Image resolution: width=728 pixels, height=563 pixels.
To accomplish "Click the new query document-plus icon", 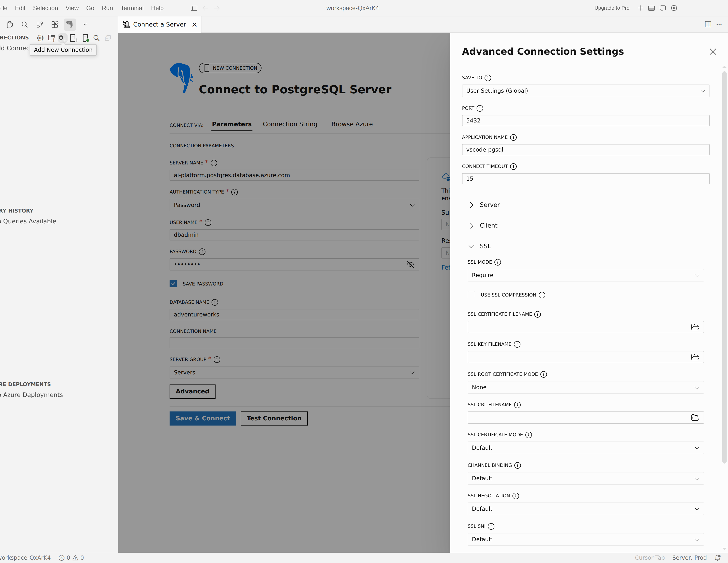I will [74, 38].
